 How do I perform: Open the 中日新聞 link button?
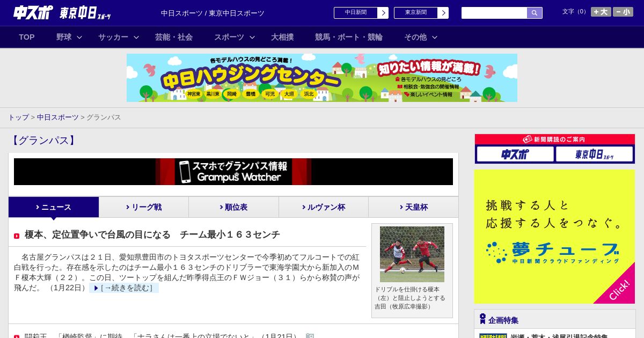point(356,12)
